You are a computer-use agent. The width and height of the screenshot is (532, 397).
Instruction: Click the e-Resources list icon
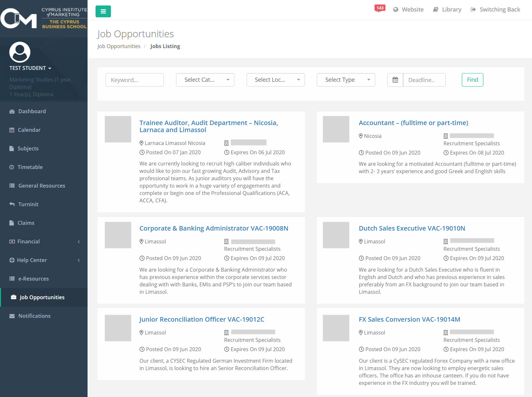(12, 279)
